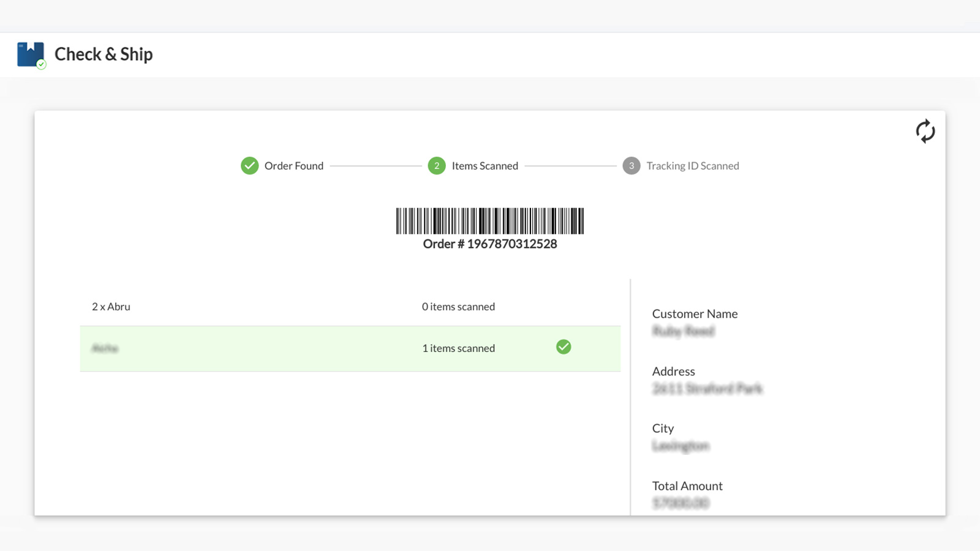Image resolution: width=980 pixels, height=551 pixels.
Task: Select the Tracking ID Scanned step
Action: coord(692,166)
